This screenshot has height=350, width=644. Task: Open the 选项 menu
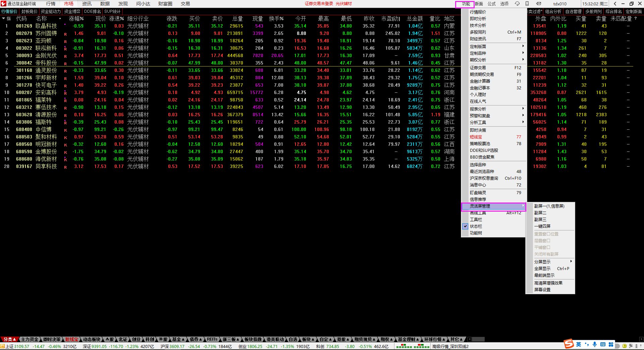coord(504,4)
